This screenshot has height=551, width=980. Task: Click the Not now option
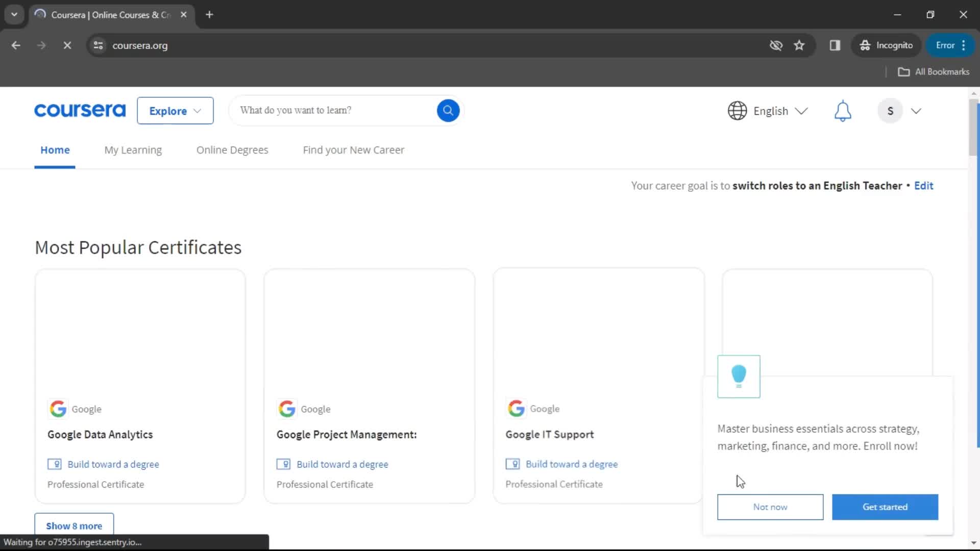770,507
